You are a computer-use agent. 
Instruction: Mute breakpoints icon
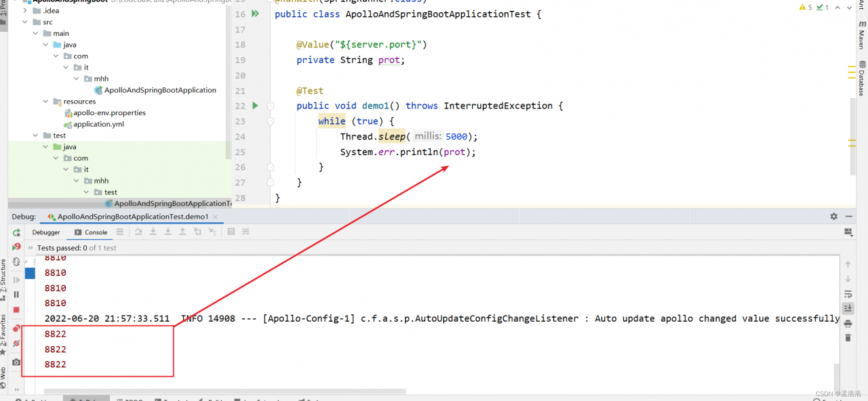pyautogui.click(x=16, y=343)
